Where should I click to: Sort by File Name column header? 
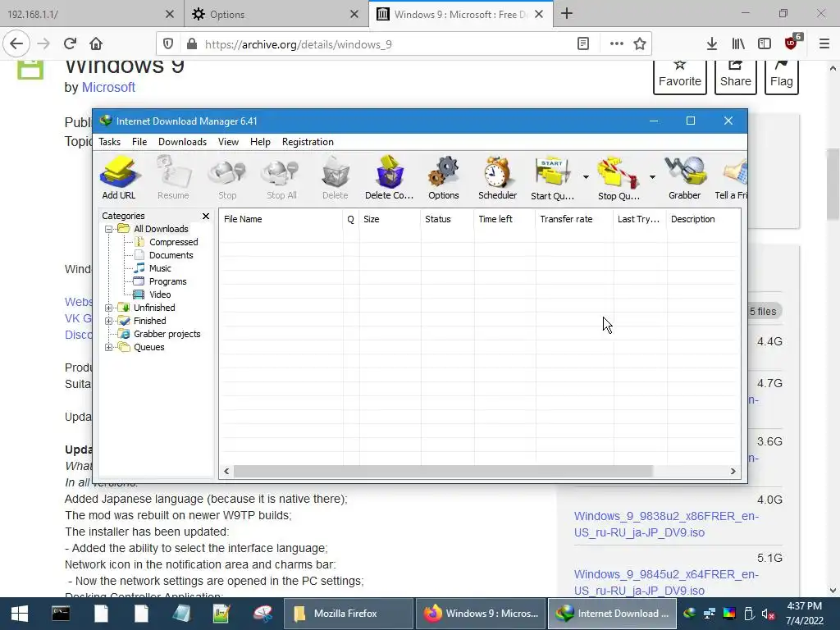point(281,219)
